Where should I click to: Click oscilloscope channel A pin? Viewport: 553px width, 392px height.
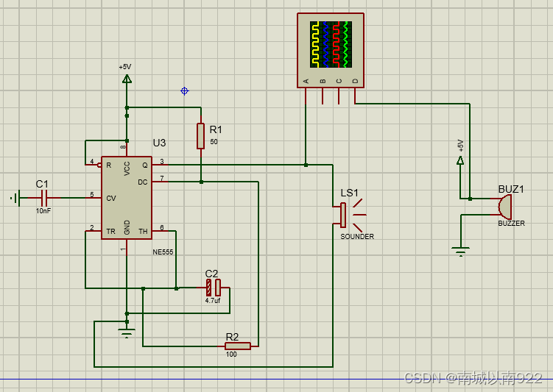tap(306, 96)
